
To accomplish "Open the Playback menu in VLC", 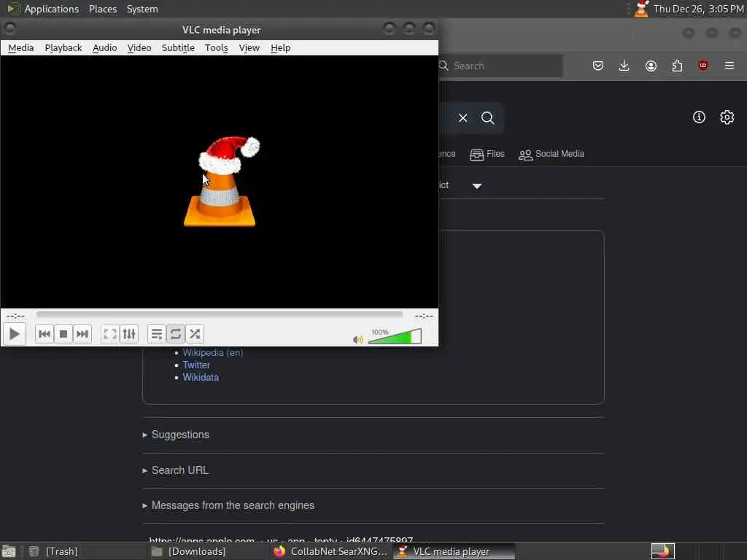I will [63, 47].
